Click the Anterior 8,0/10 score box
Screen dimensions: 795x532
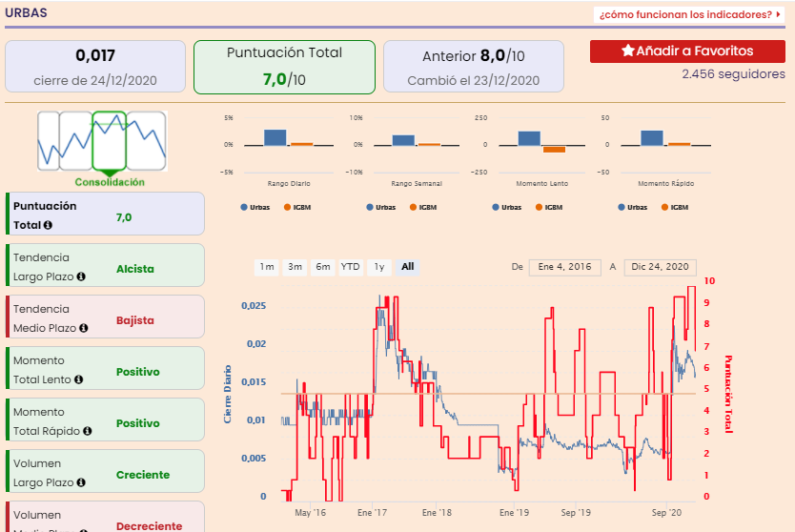click(473, 66)
